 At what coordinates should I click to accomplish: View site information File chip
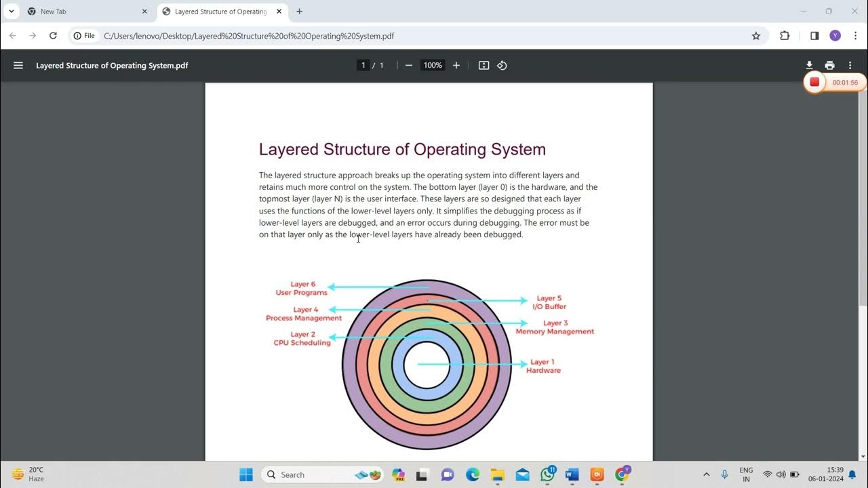pos(85,36)
